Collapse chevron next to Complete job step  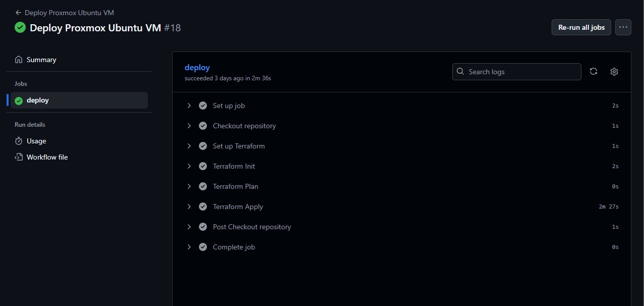coord(189,246)
